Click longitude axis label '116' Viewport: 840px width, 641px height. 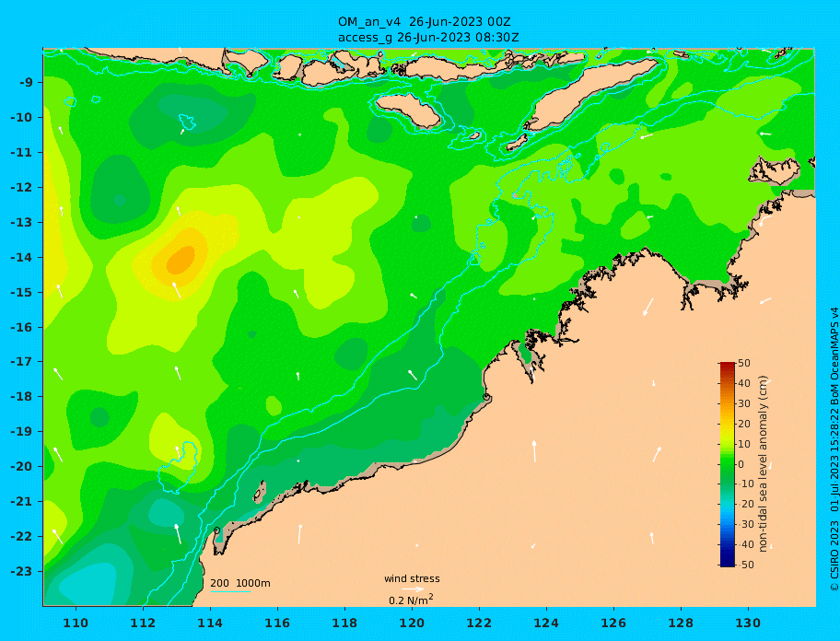pyautogui.click(x=277, y=623)
